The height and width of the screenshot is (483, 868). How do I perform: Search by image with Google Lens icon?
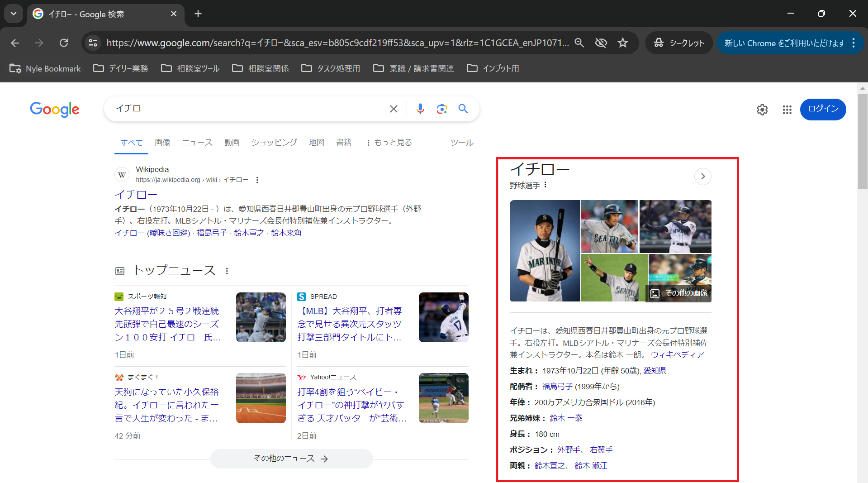pos(442,109)
